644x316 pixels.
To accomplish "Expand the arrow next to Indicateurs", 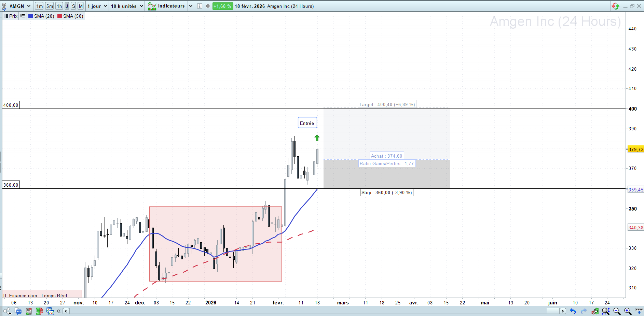I will (x=191, y=6).
